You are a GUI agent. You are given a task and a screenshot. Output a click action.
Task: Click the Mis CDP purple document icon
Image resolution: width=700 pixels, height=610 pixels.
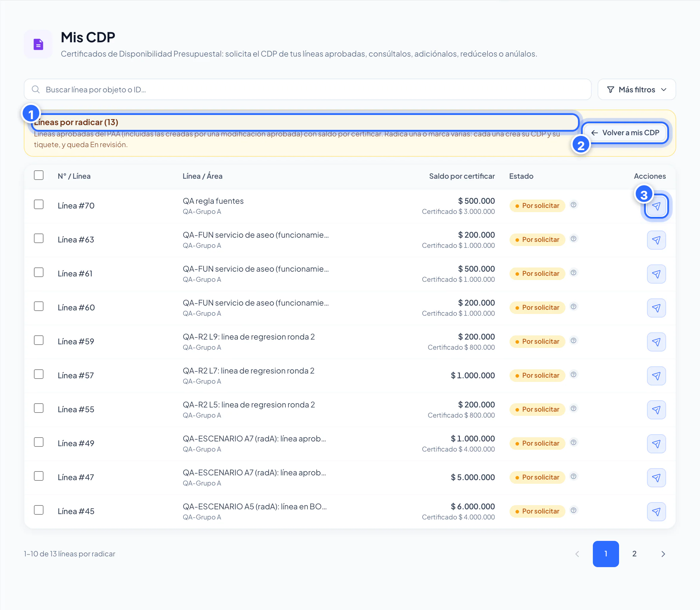[38, 44]
